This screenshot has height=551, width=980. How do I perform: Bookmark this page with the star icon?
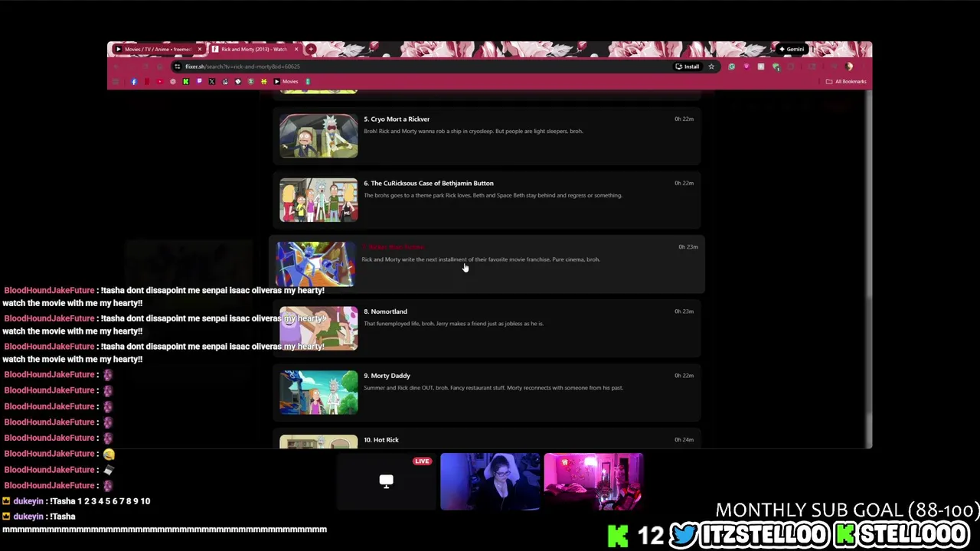point(711,67)
